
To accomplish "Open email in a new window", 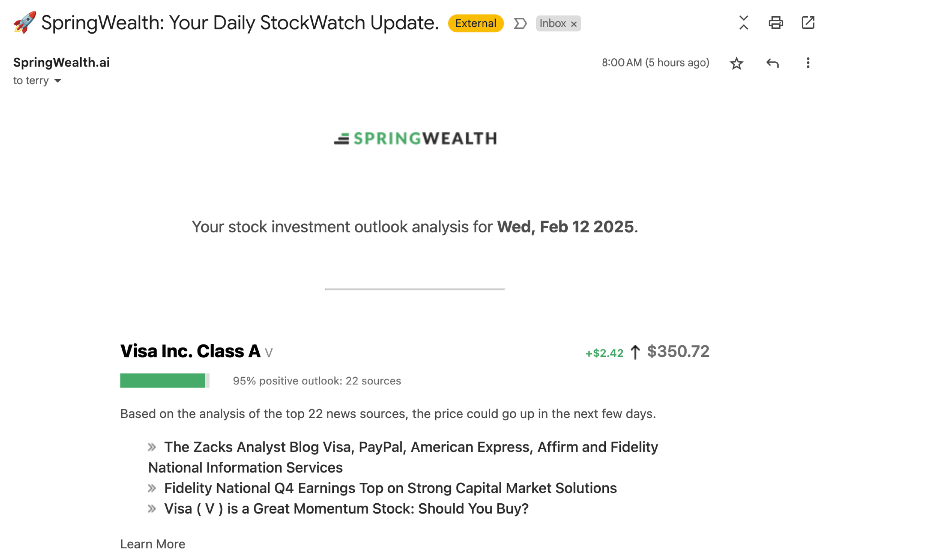I will tap(808, 23).
